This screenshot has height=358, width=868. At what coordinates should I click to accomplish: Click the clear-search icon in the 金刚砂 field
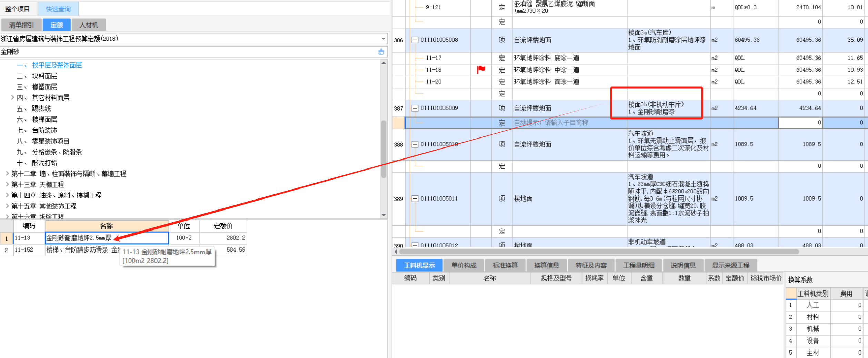click(x=381, y=52)
